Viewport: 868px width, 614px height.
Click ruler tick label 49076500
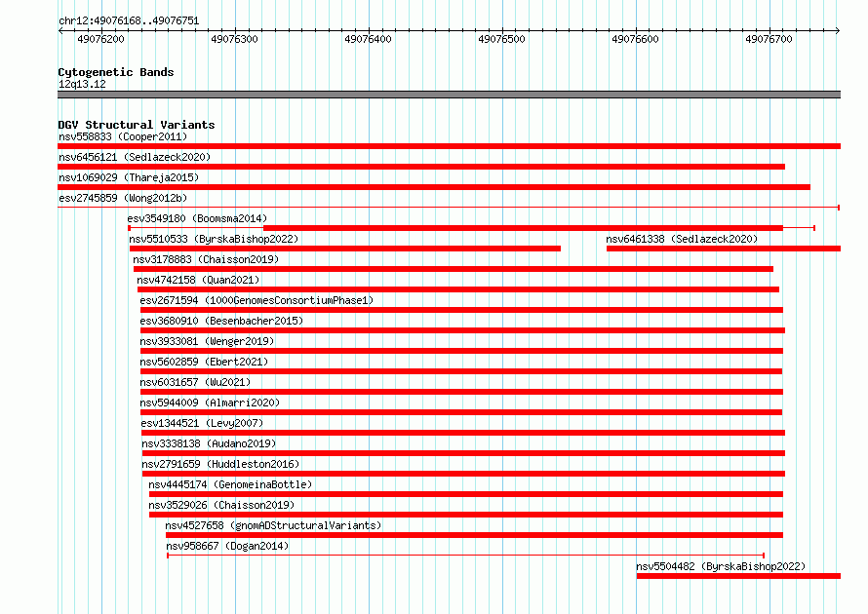tap(501, 39)
